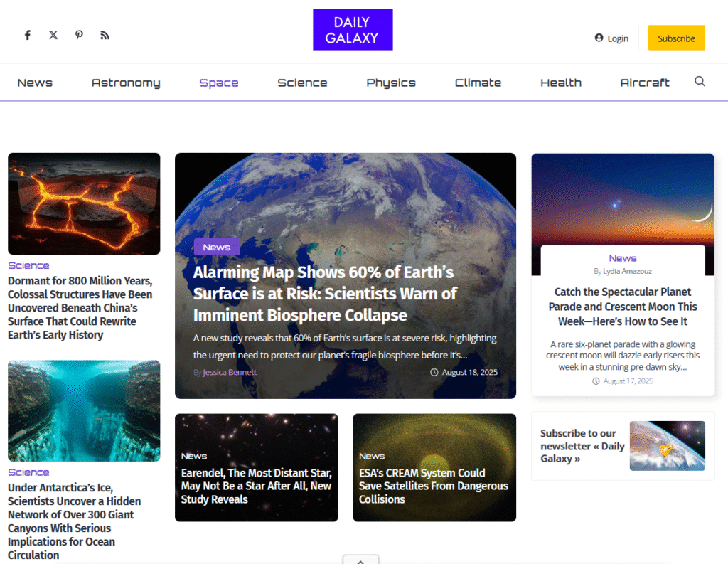
Task: Go to the Physics section
Action: pos(391,83)
